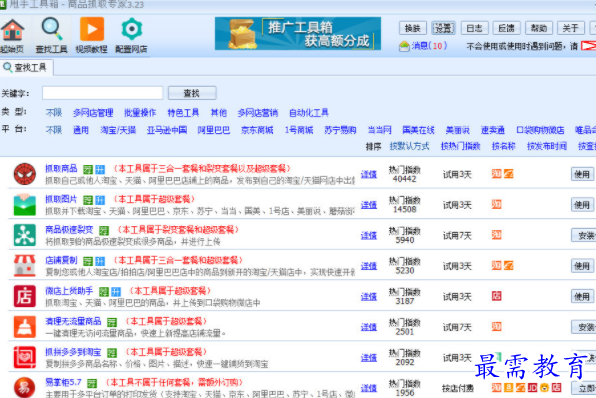Focus the 关键字 search input field
This screenshot has width=596, height=398.
[x=103, y=93]
